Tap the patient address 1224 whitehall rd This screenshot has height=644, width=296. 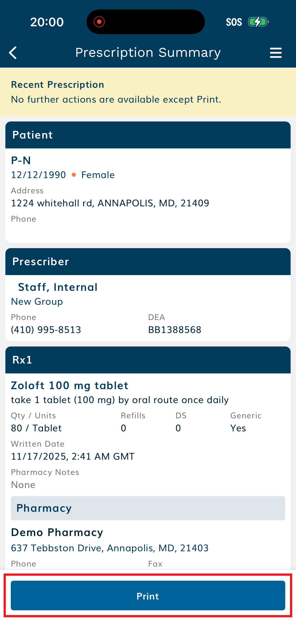(x=110, y=203)
